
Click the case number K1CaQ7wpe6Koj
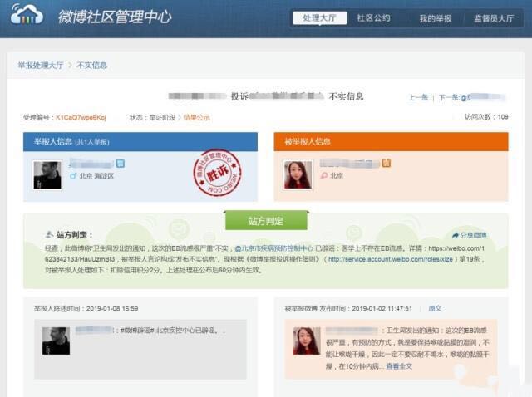click(x=81, y=118)
